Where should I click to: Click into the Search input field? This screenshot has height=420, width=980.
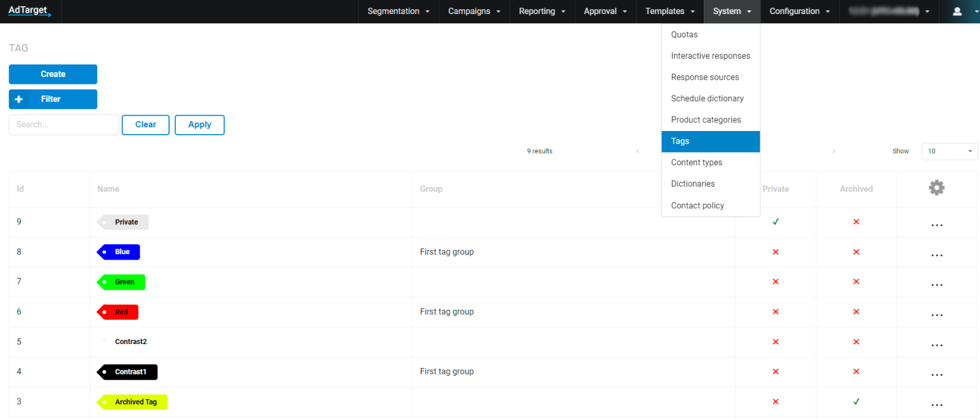(x=64, y=125)
